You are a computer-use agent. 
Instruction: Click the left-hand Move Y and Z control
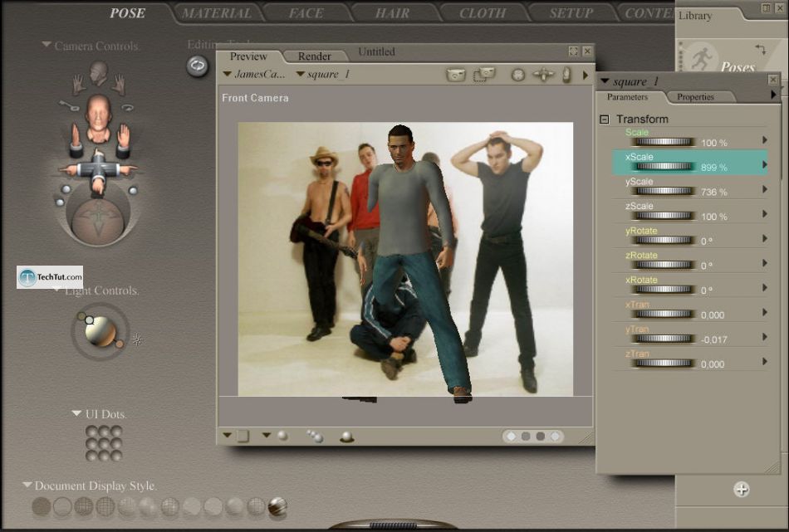[77, 141]
